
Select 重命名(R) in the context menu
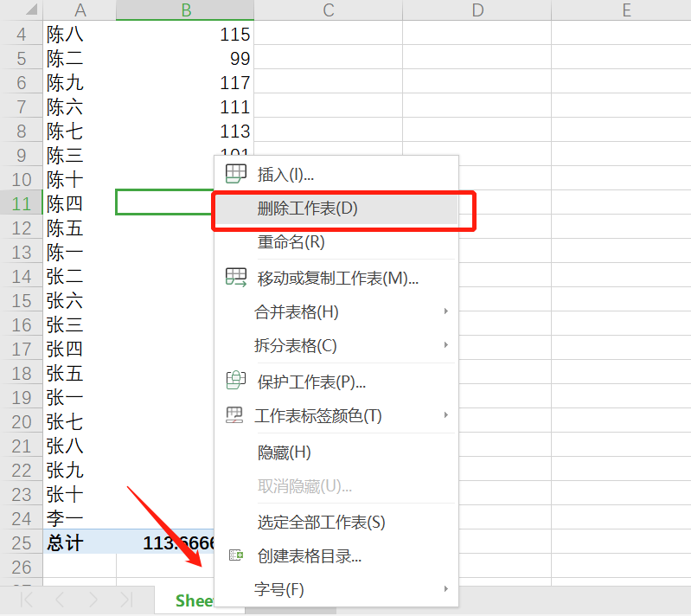click(291, 242)
